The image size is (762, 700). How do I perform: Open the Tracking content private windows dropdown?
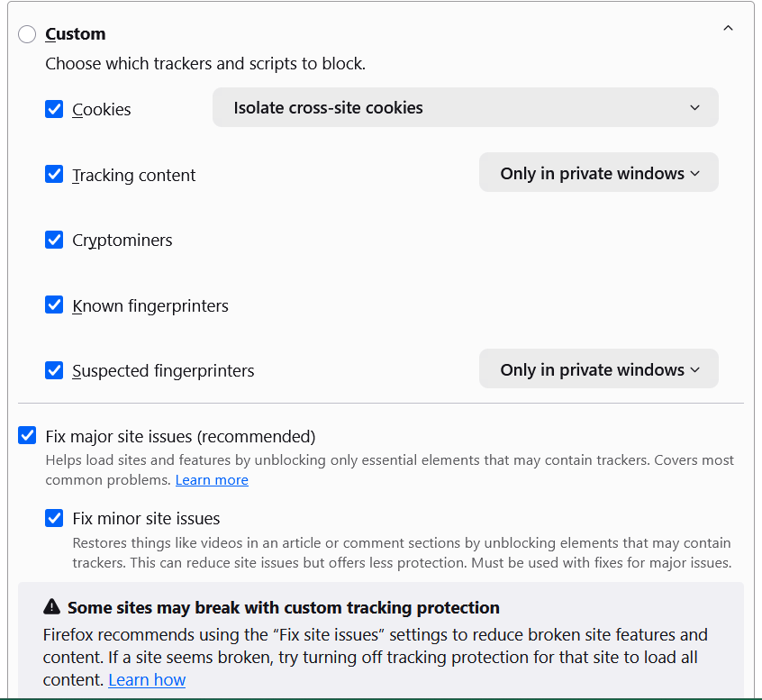click(598, 173)
